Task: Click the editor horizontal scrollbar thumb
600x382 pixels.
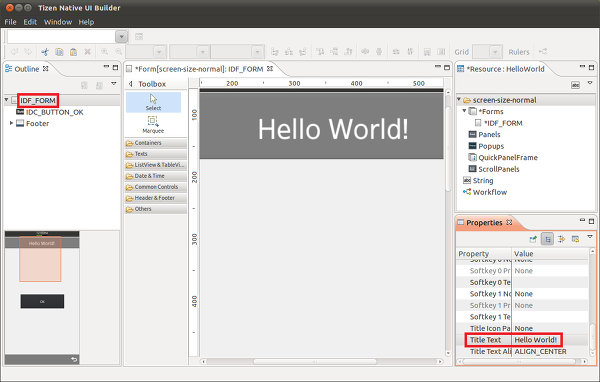Action: [315, 361]
